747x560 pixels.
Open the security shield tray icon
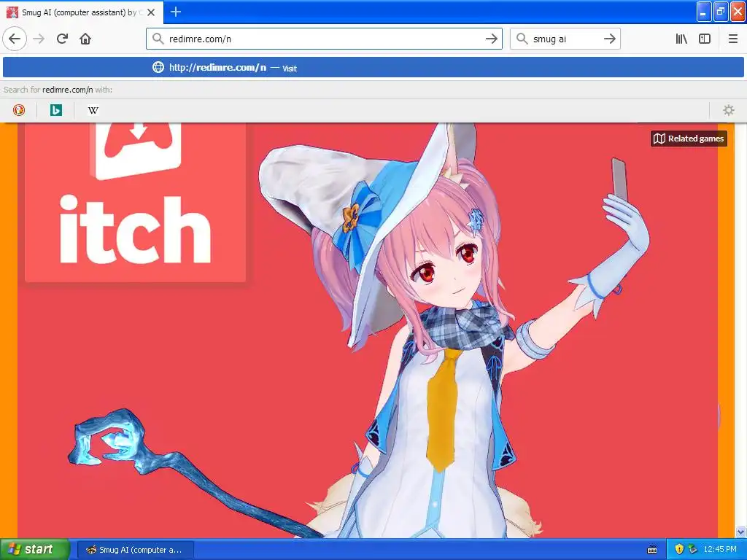(679, 549)
